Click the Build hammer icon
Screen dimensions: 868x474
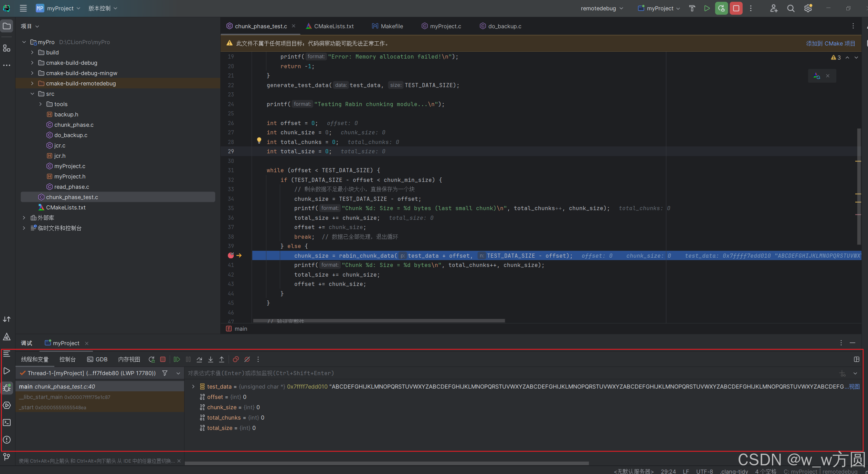pos(692,8)
